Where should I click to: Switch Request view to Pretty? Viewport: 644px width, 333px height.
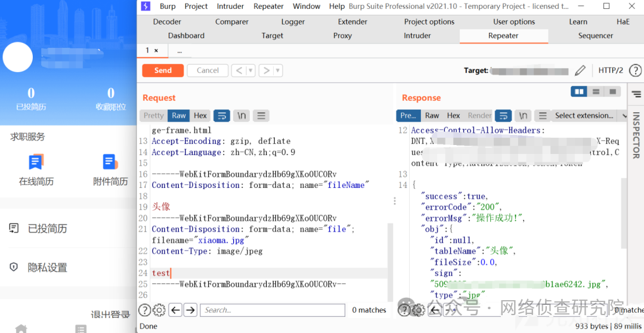(154, 116)
